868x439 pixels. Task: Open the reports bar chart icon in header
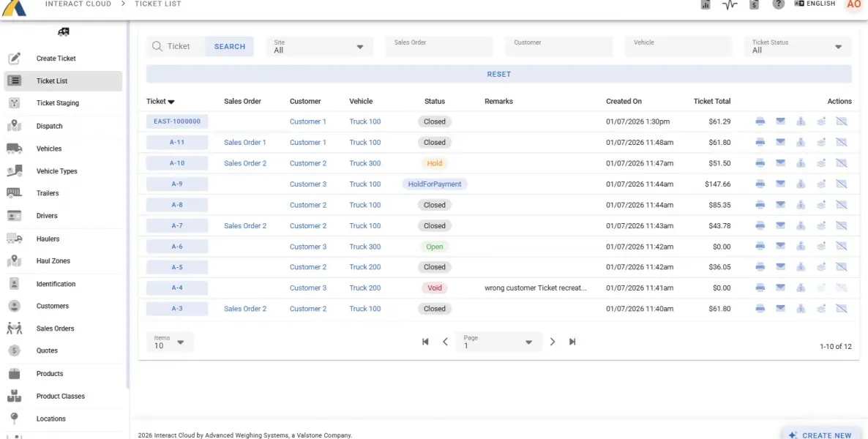click(706, 4)
